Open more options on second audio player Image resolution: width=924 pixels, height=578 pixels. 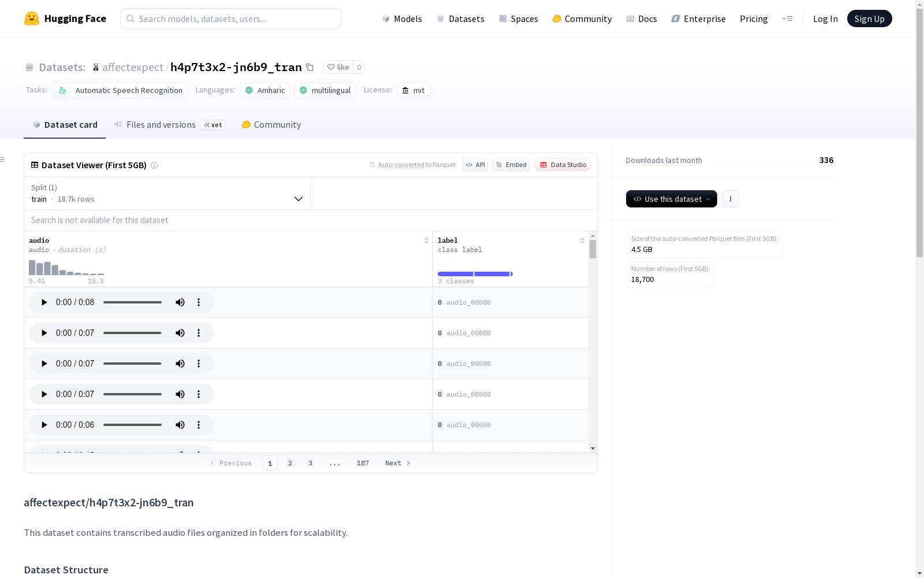coord(199,333)
